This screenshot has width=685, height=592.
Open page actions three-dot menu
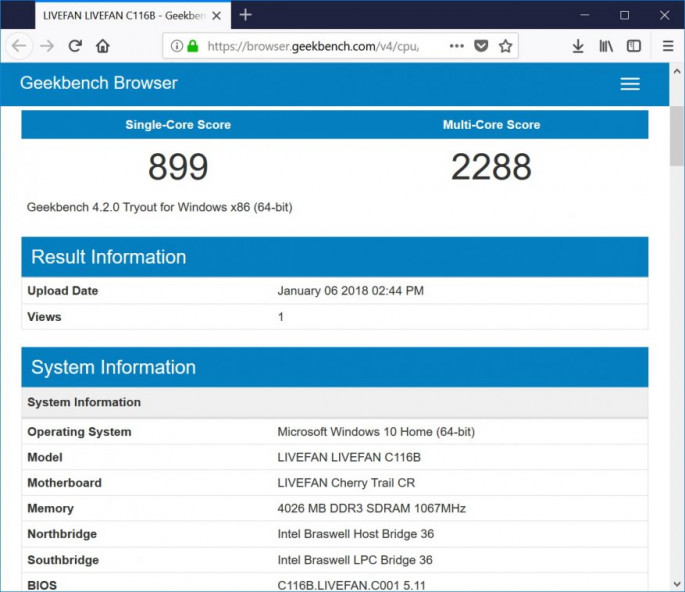click(x=457, y=46)
